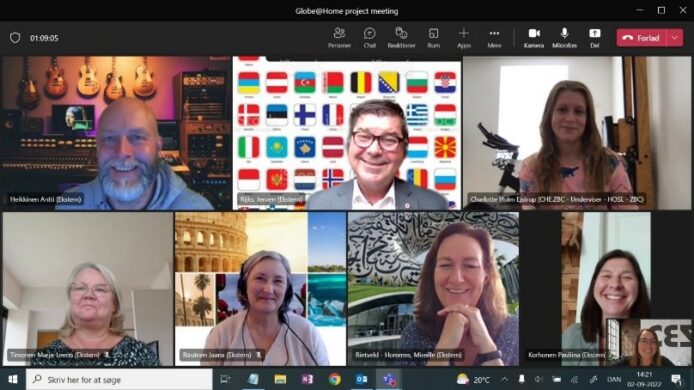Mute or unmute the Mikrofon

(x=564, y=38)
